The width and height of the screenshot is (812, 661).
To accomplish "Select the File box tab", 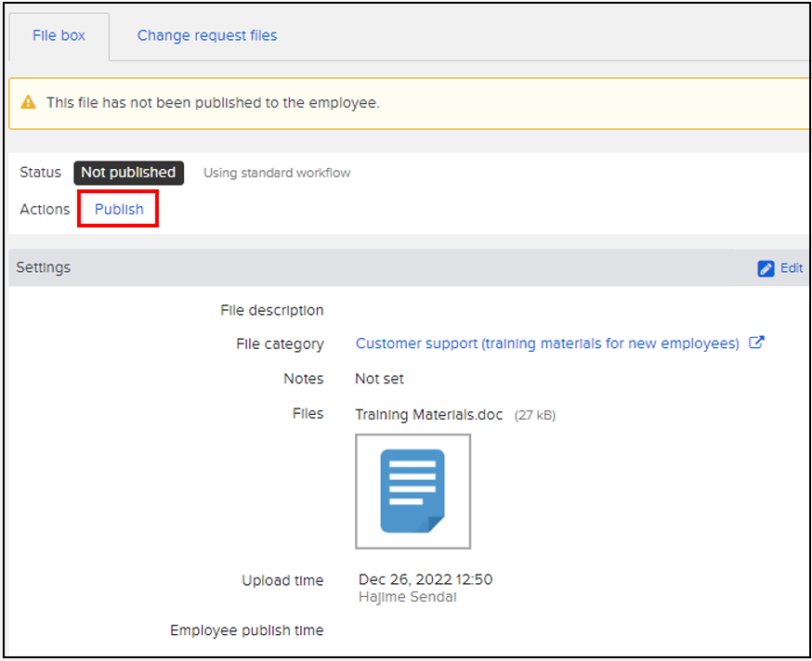I will pos(59,36).
